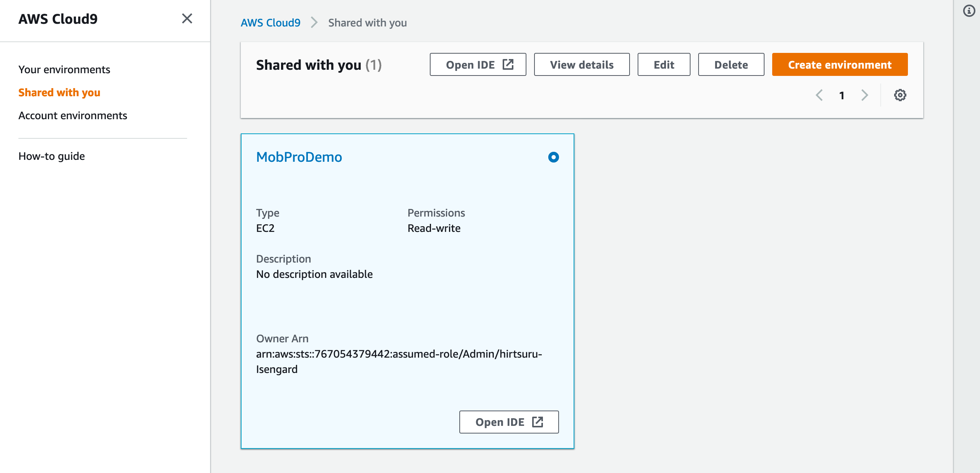
Task: Navigate to Account environments
Action: [x=72, y=115]
